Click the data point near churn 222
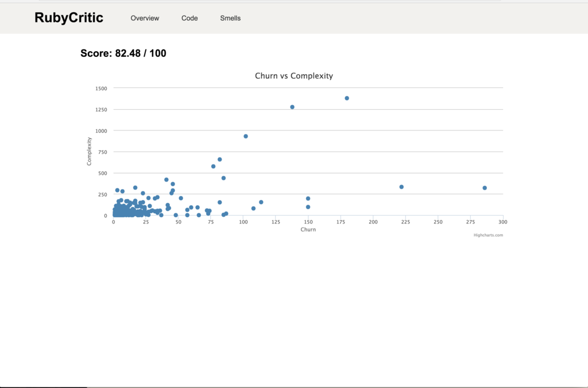Viewport: 588px width, 388px height. (401, 187)
